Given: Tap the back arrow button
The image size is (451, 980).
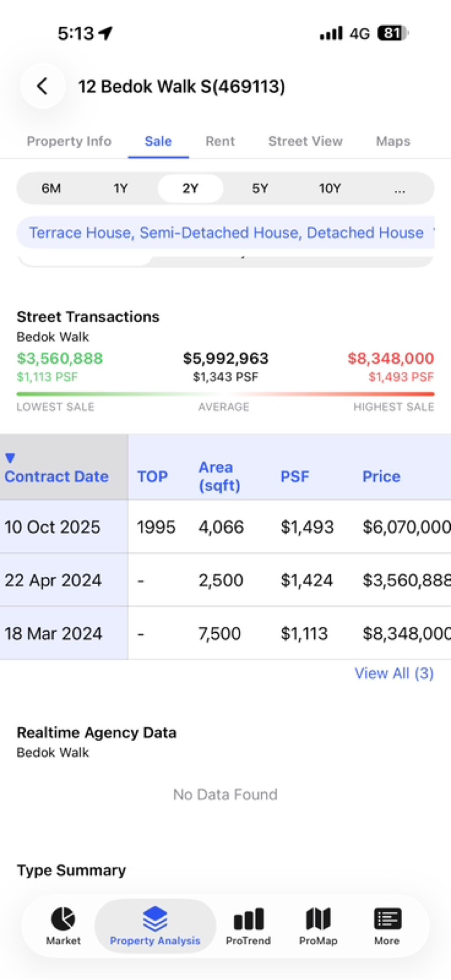Looking at the screenshot, I should 42,86.
